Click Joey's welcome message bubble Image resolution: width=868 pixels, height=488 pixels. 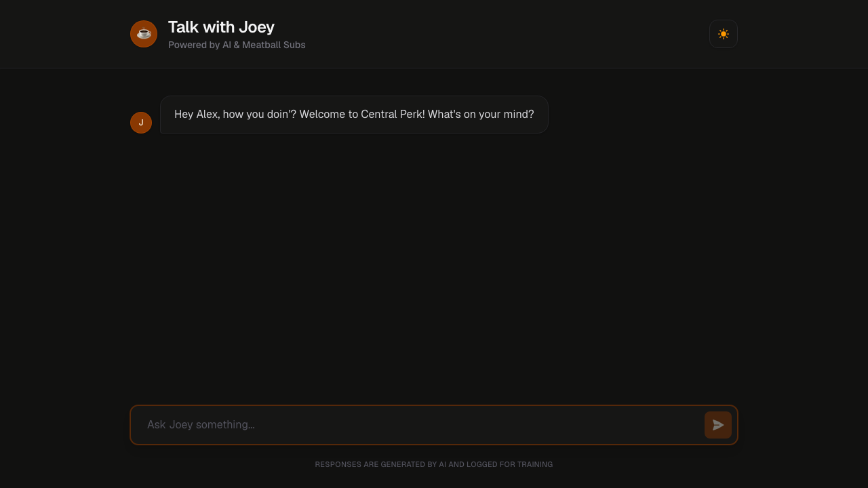[x=354, y=115]
